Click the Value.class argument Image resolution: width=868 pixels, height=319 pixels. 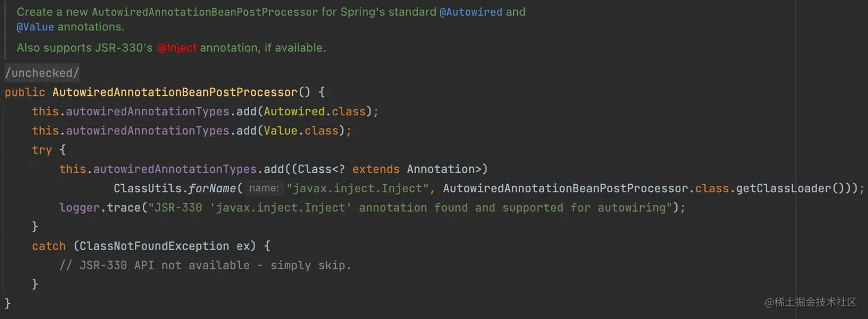pyautogui.click(x=301, y=130)
